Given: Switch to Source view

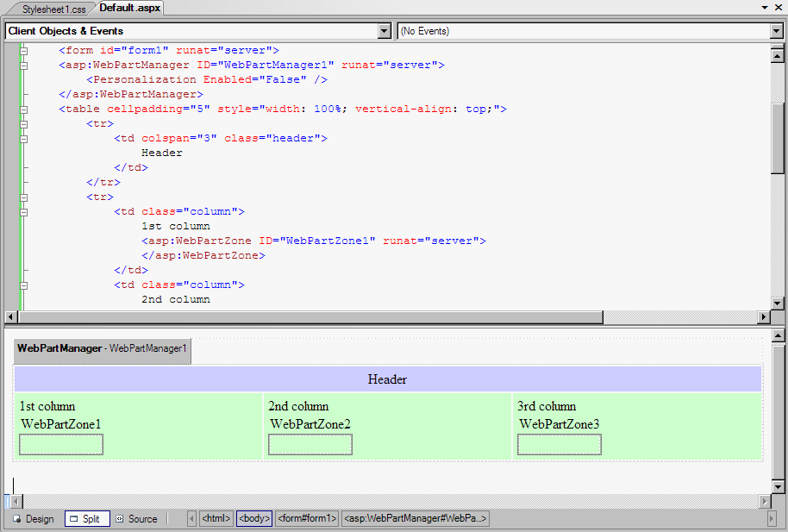Looking at the screenshot, I should pyautogui.click(x=137, y=519).
